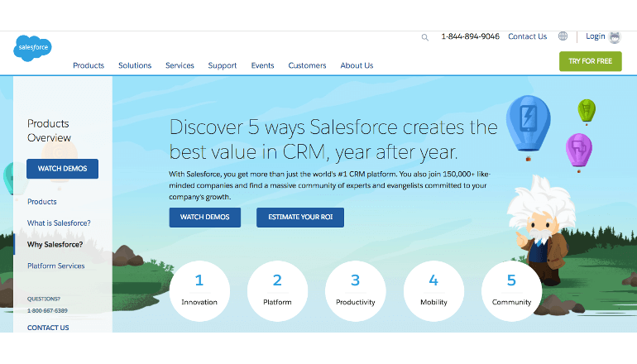Screen dimensions: 637x364
Task: Click Contact Us in top header
Action: [x=527, y=36]
